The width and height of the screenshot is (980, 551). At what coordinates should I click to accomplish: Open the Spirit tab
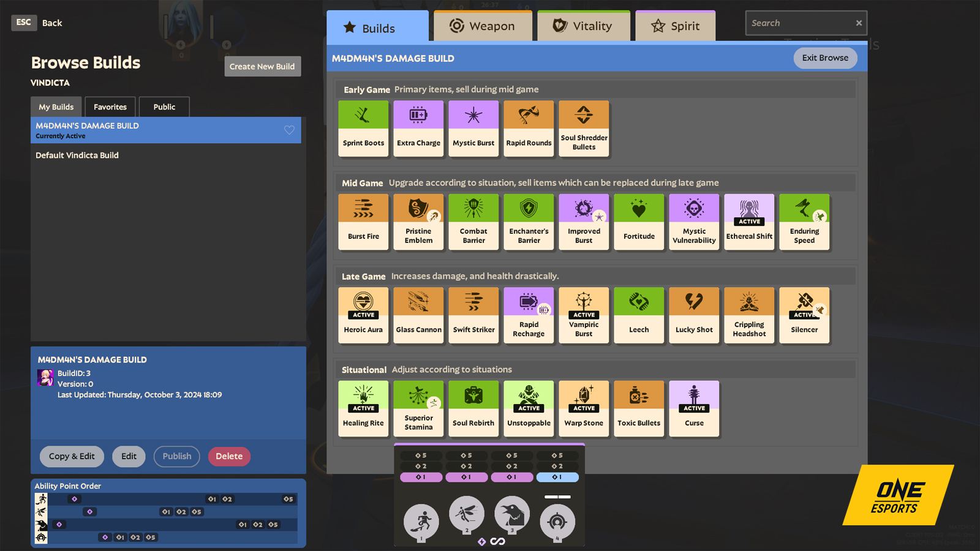[675, 26]
